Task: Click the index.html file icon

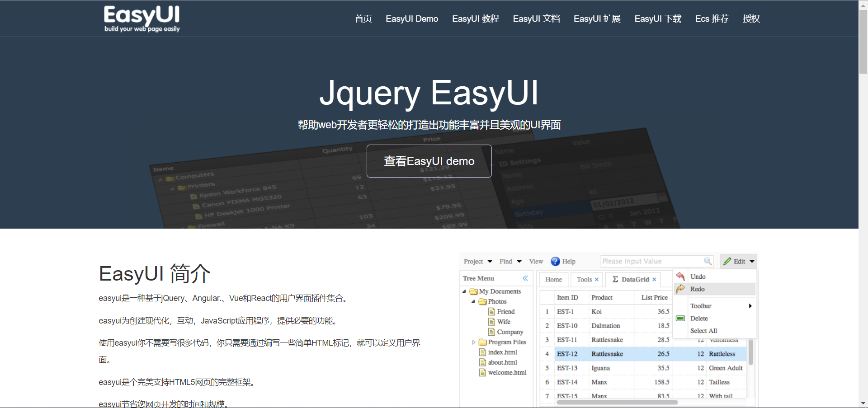Action: [483, 352]
